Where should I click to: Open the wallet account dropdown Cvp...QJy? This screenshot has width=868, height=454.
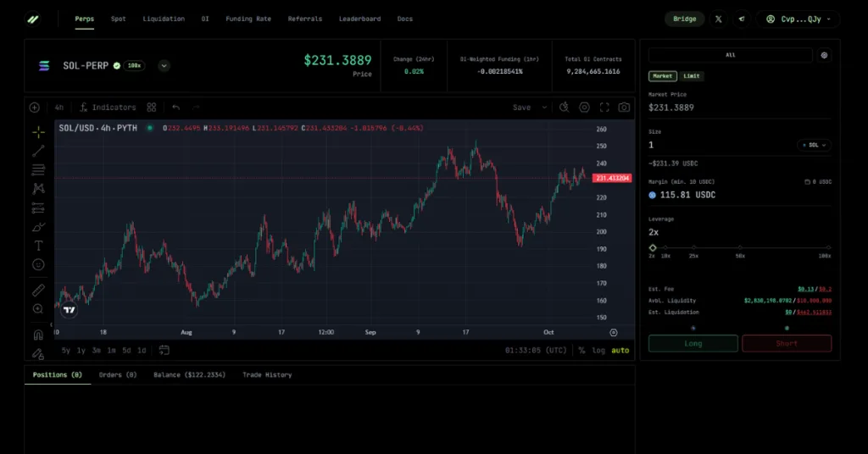(798, 19)
